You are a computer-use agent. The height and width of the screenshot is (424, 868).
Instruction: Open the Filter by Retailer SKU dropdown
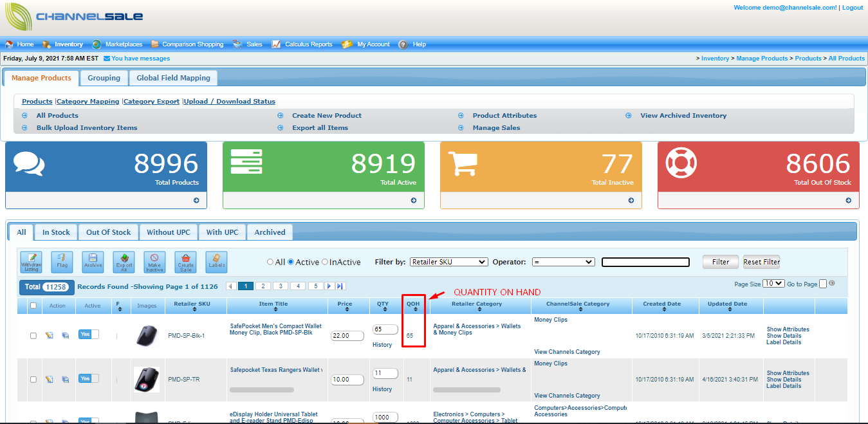pos(449,262)
